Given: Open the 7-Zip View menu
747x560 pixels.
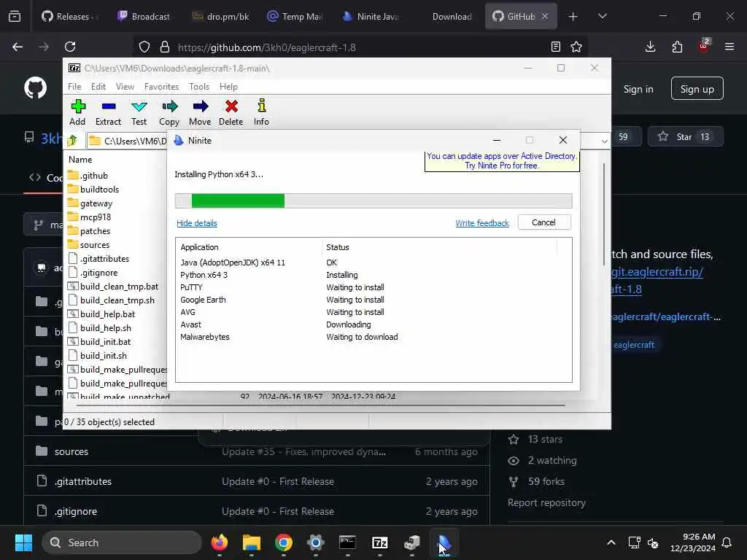Looking at the screenshot, I should (125, 87).
